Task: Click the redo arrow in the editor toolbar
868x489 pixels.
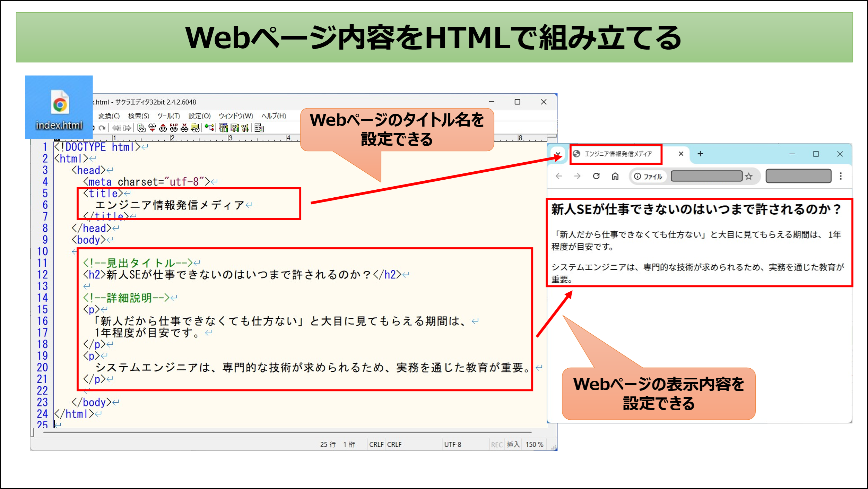Action: [102, 128]
